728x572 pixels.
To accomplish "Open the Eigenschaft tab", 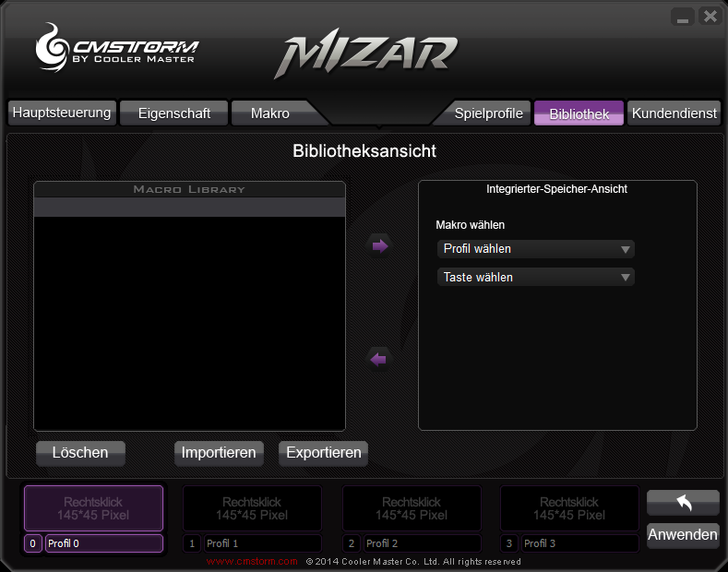I will click(174, 113).
